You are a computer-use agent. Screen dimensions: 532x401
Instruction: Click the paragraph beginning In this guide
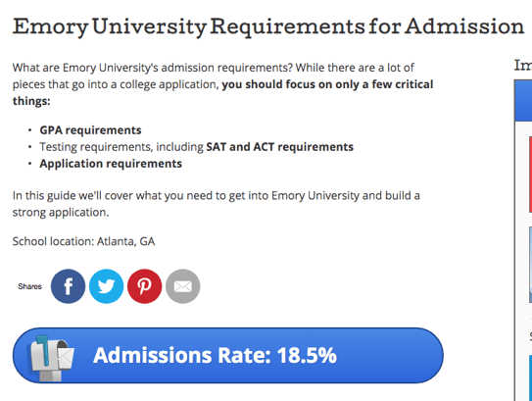coord(217,204)
